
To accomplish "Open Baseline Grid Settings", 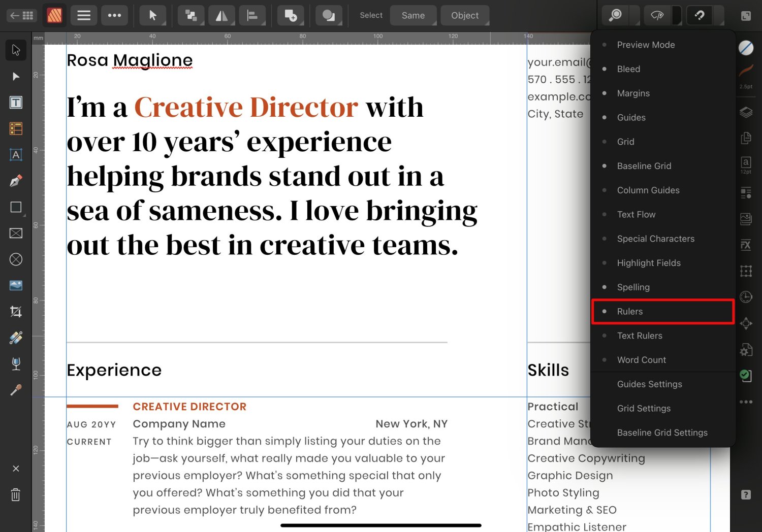I will point(662,433).
